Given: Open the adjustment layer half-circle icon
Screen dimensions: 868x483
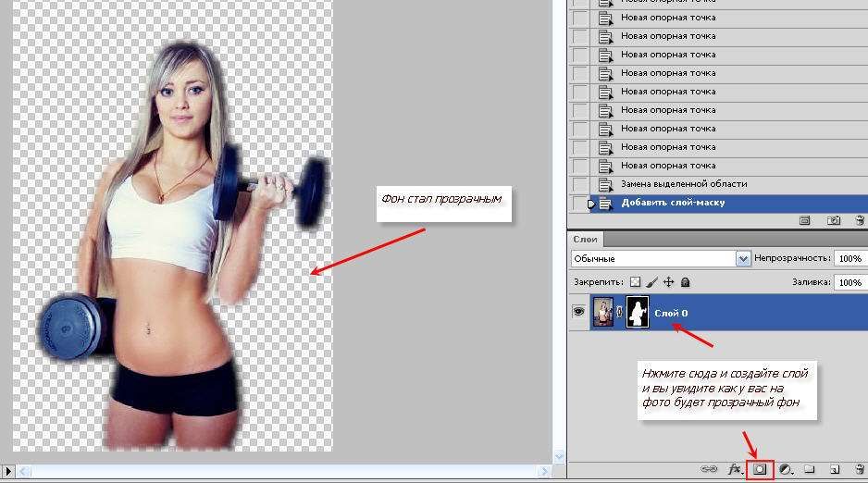Looking at the screenshot, I should tap(786, 469).
